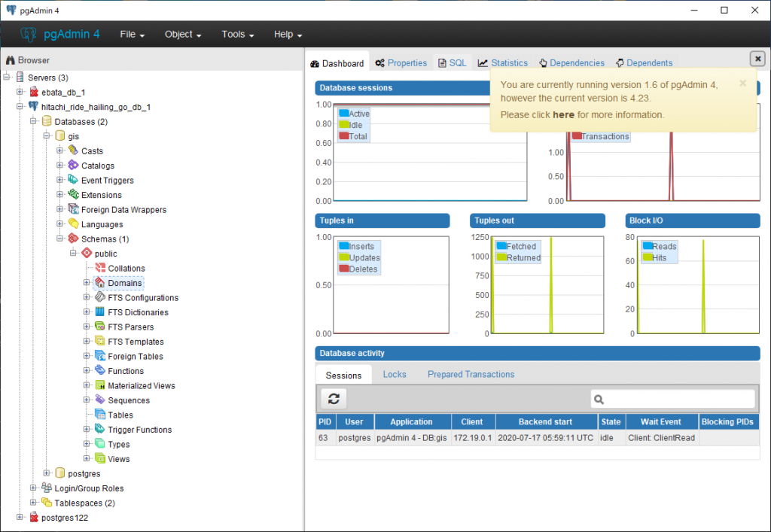Click the Sequences tree icon
Screen dimensions: 771x532
coord(99,400)
